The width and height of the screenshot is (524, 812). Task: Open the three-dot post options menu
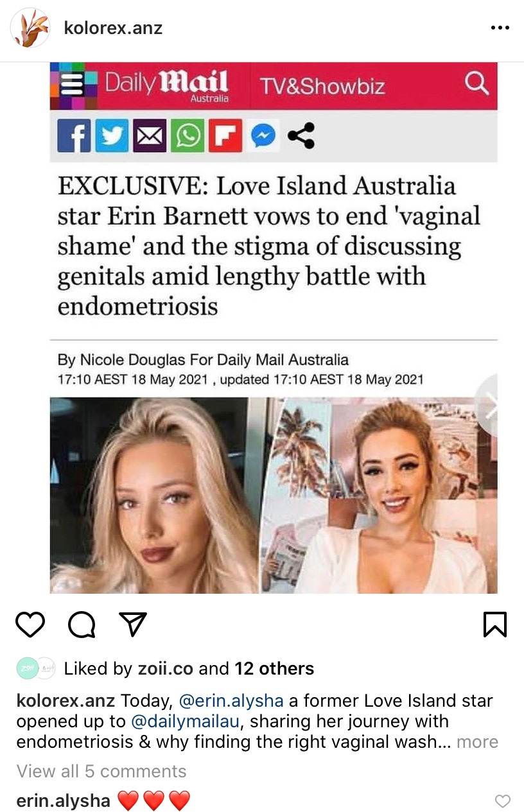pyautogui.click(x=500, y=28)
